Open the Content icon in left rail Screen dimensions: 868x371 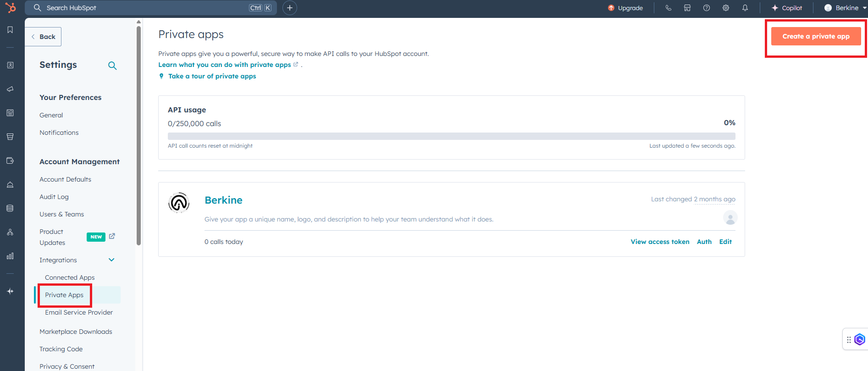[10, 113]
